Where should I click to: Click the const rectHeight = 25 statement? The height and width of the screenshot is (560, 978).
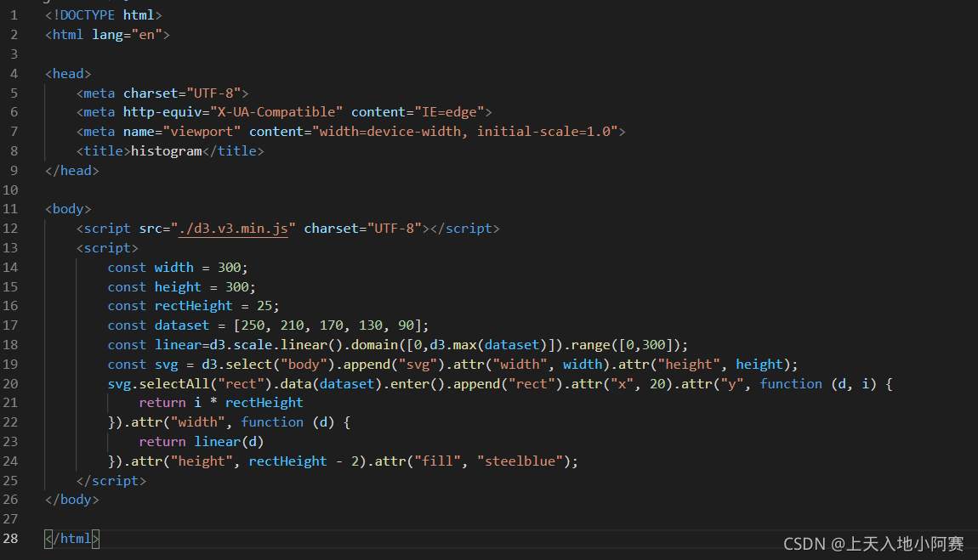193,306
